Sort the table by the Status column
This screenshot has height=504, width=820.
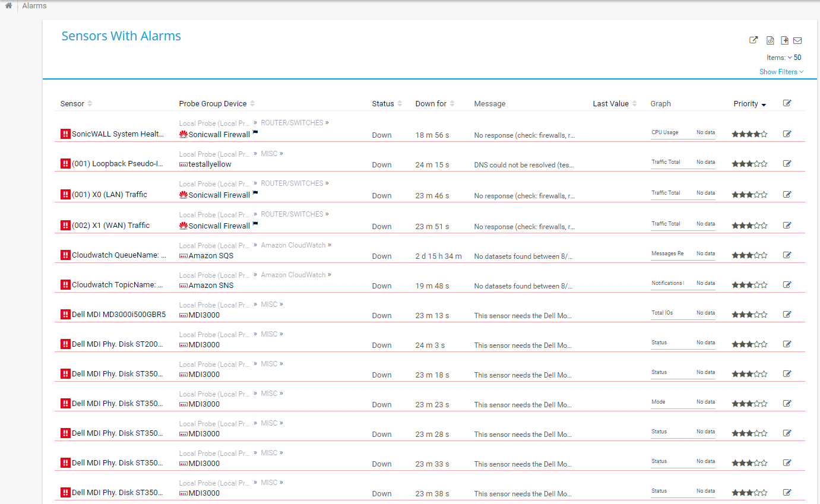pos(387,104)
